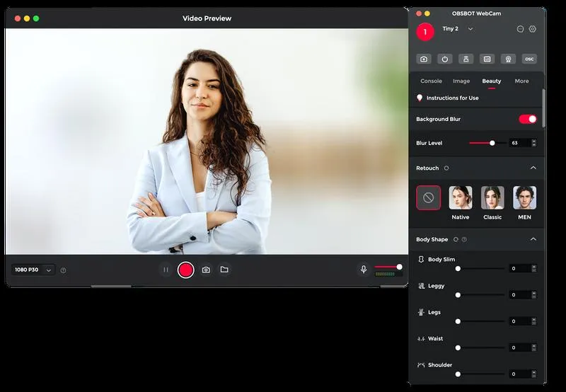This screenshot has width=566, height=392.
Task: Expand the Tiny 2 device dropdown
Action: click(470, 29)
